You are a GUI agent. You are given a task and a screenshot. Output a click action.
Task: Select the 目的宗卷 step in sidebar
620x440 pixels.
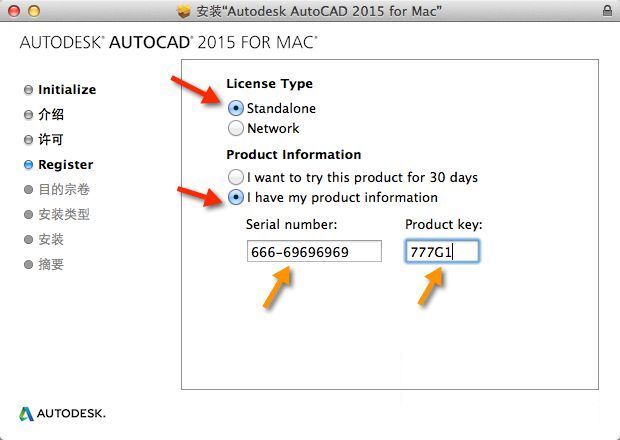(57, 189)
